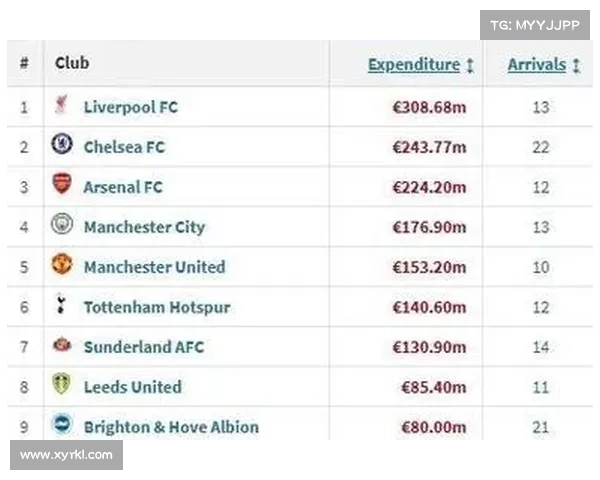Toggle sort arrow next to Arrivals
Image resolution: width=600 pixels, height=480 pixels.
576,65
